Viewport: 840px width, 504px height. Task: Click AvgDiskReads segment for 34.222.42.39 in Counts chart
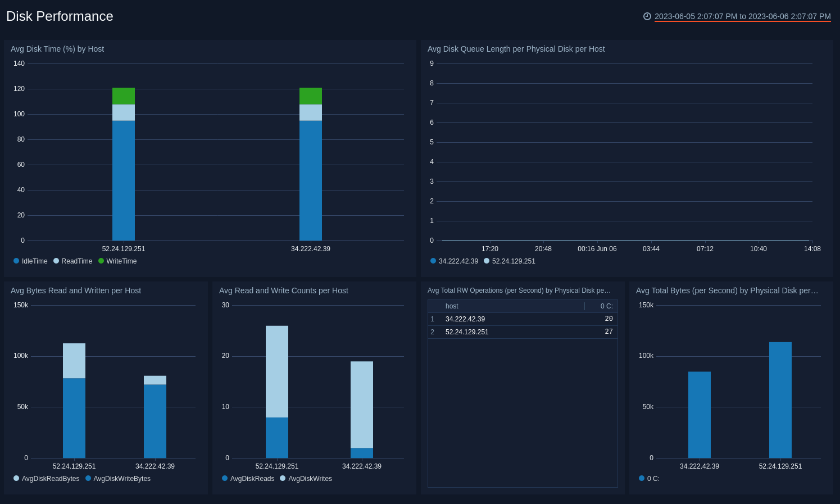click(x=362, y=453)
